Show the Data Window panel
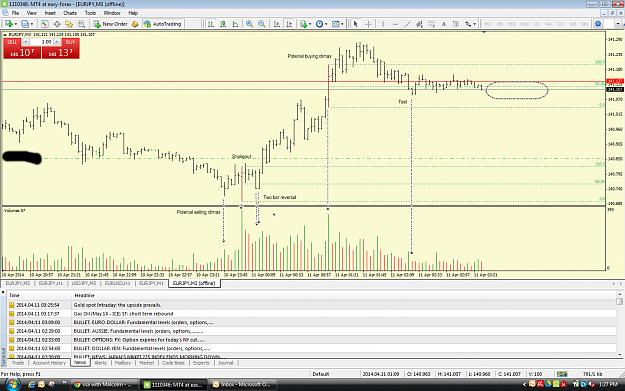 click(57, 24)
